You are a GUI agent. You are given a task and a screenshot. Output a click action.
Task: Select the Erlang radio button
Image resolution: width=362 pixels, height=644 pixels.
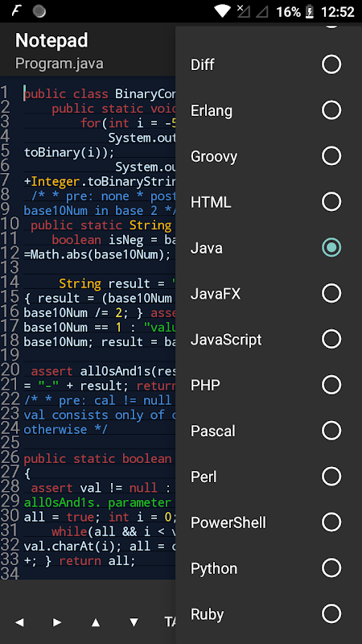coord(331,110)
